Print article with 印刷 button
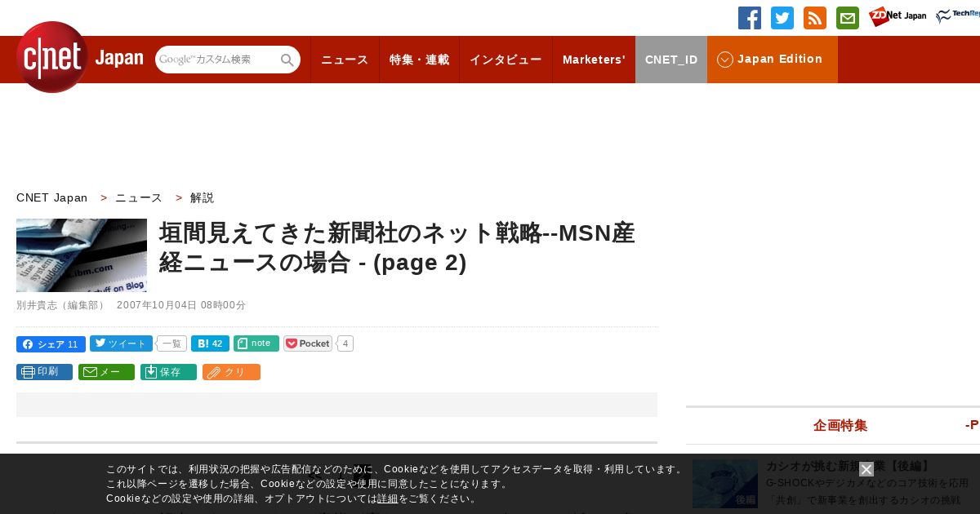 pos(44,372)
